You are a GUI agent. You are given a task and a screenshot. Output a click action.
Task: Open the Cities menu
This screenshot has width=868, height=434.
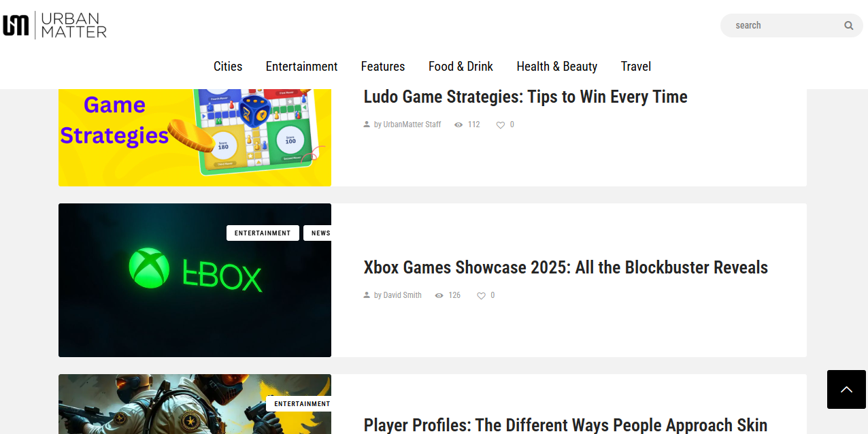tap(228, 66)
